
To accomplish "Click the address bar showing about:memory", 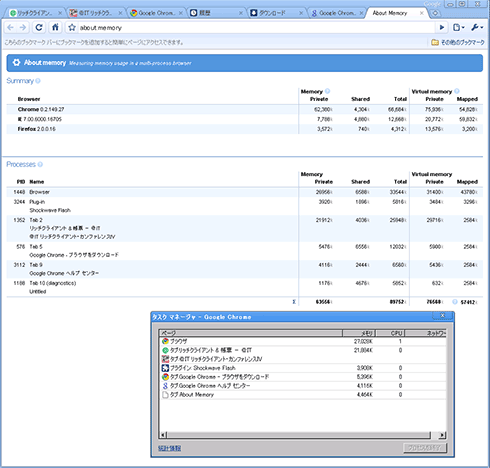I will pyautogui.click(x=256, y=28).
